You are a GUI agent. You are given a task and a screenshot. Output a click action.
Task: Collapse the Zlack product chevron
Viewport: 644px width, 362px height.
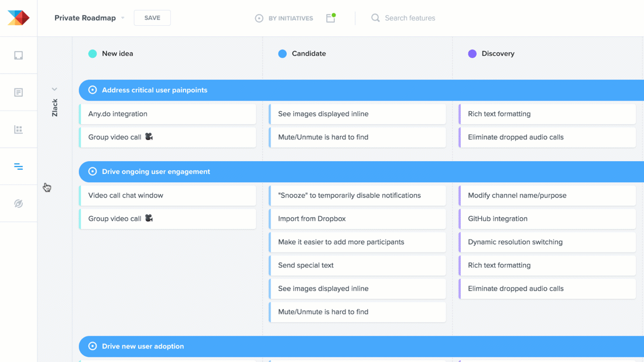tap(54, 89)
